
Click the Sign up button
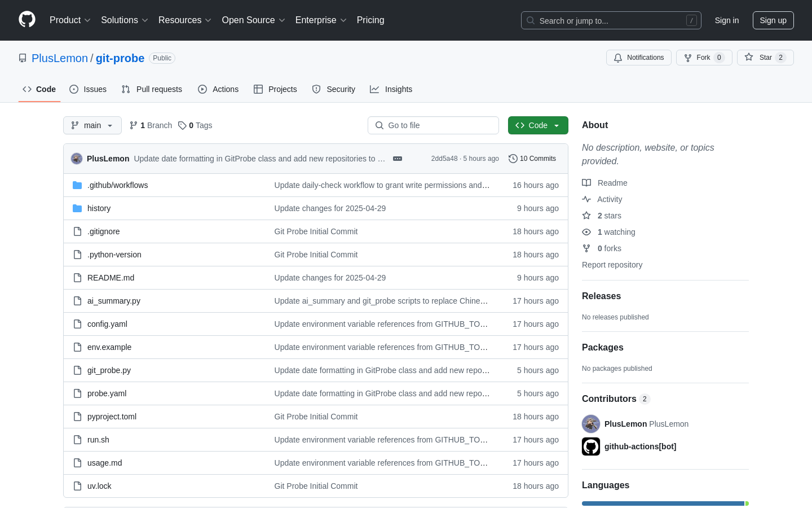(x=773, y=20)
